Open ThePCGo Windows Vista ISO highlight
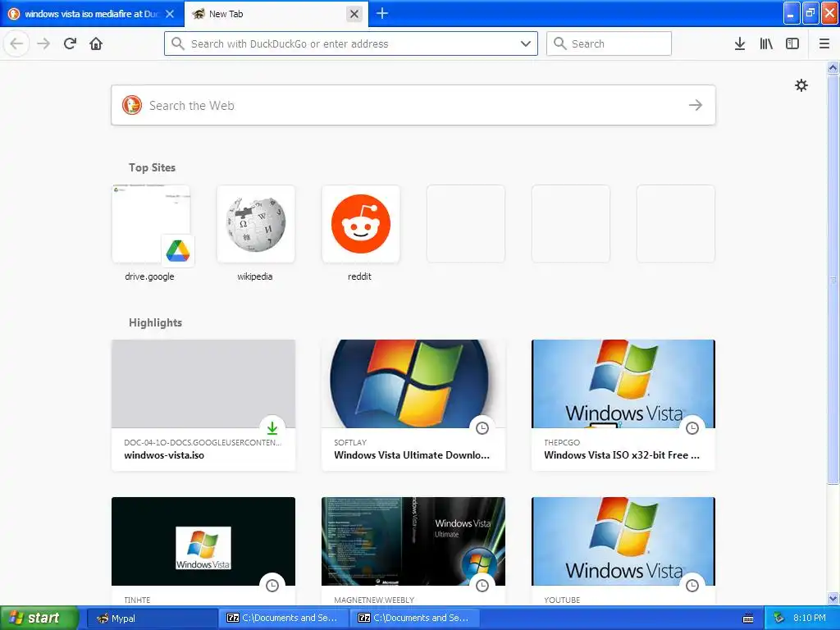The image size is (840, 630). [623, 405]
